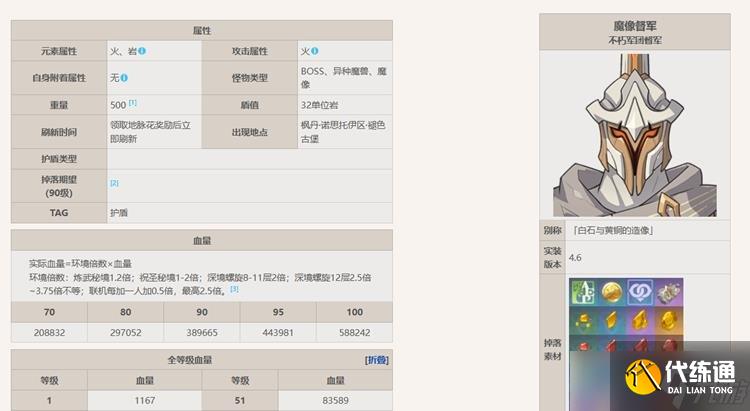Click the 属性 table header
750x411 pixels.
point(202,30)
